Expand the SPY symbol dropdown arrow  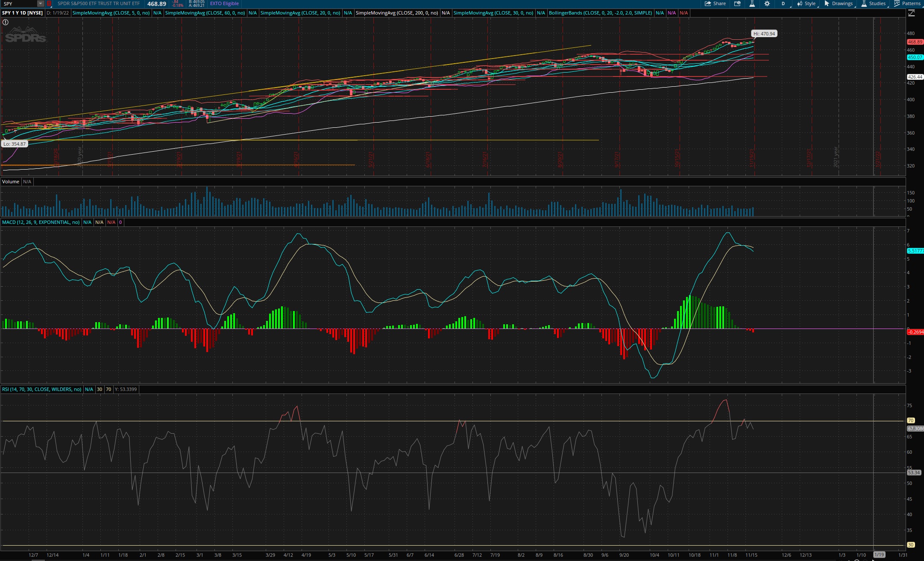click(40, 3)
